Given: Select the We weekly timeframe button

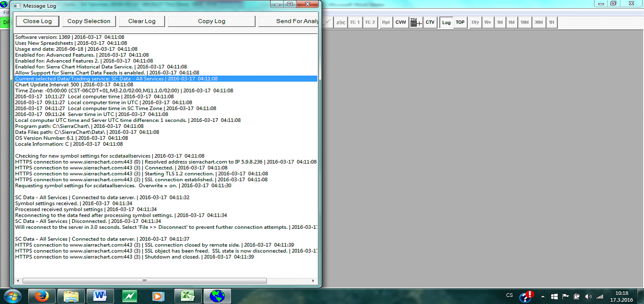Looking at the screenshot, I should (488, 22).
